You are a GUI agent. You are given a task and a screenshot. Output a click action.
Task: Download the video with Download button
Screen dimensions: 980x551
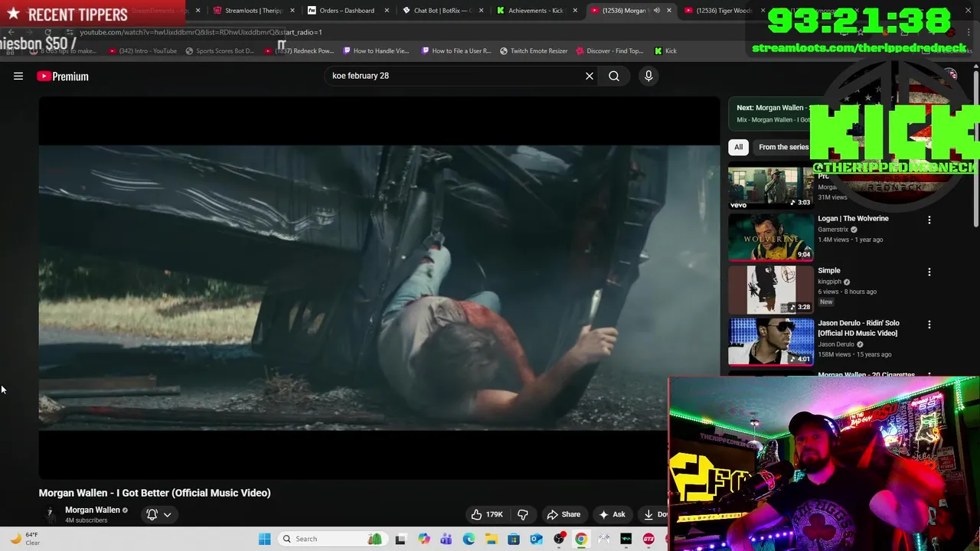click(654, 514)
